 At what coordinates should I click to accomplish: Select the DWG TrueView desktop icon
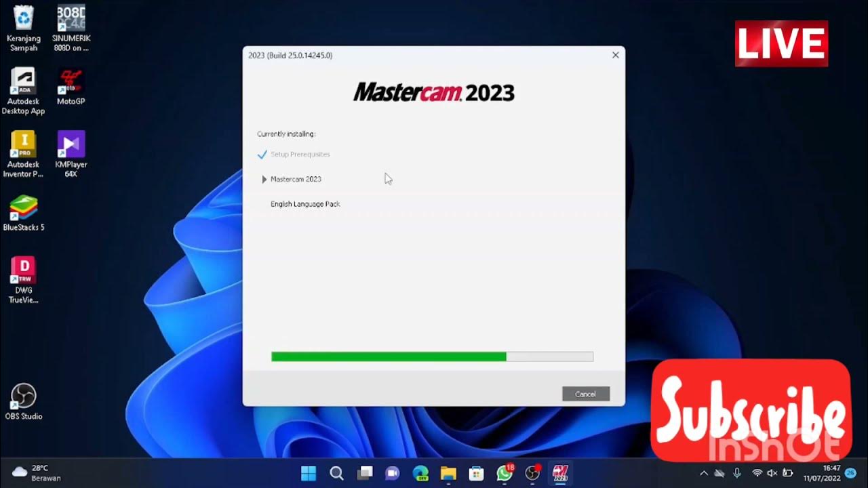pos(24,280)
